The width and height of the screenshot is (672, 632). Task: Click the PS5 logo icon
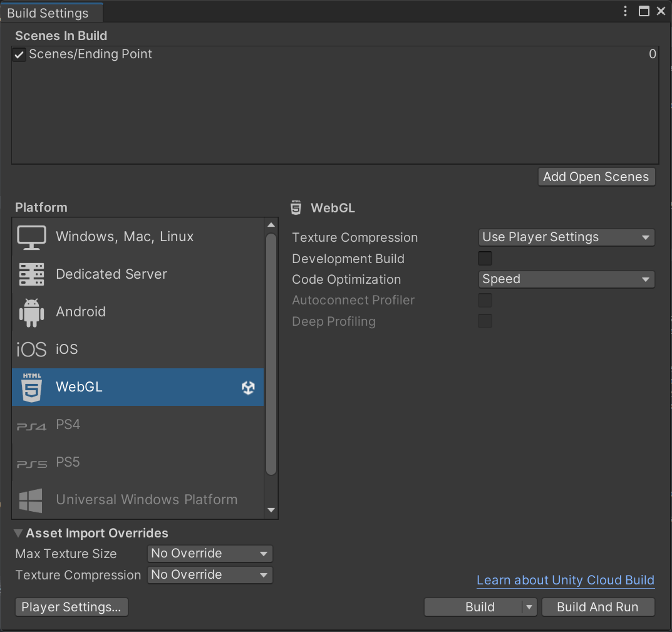click(x=32, y=464)
